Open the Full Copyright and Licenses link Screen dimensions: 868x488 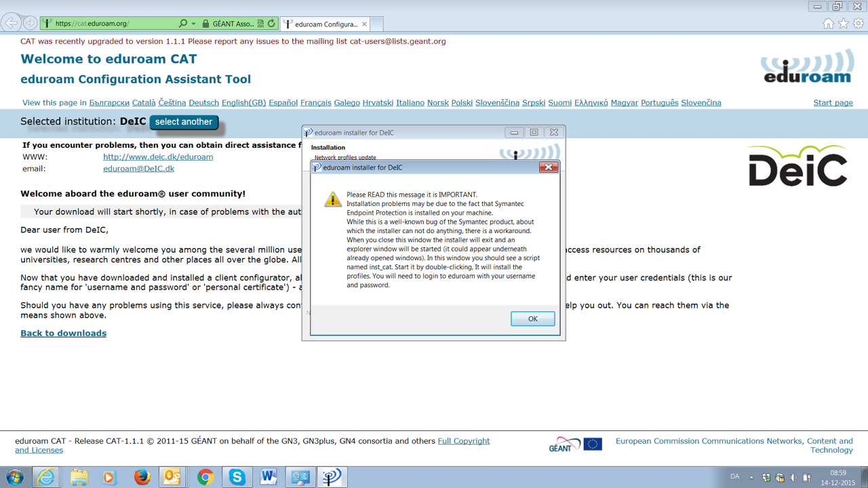tap(252, 445)
